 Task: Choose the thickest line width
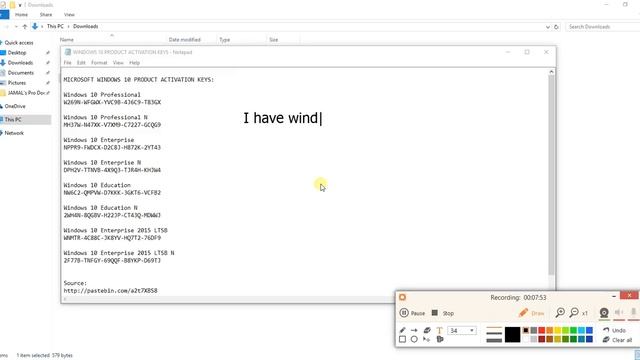click(494, 340)
